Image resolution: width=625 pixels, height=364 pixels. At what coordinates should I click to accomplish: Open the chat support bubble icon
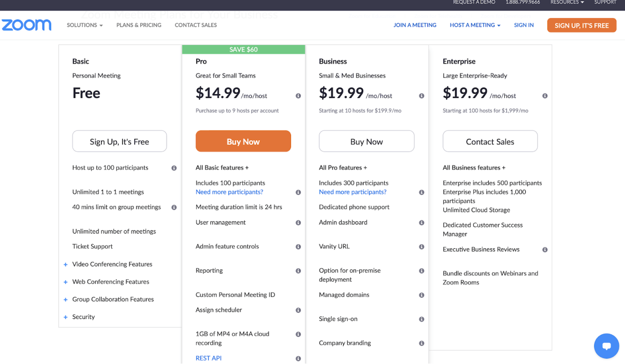606,346
